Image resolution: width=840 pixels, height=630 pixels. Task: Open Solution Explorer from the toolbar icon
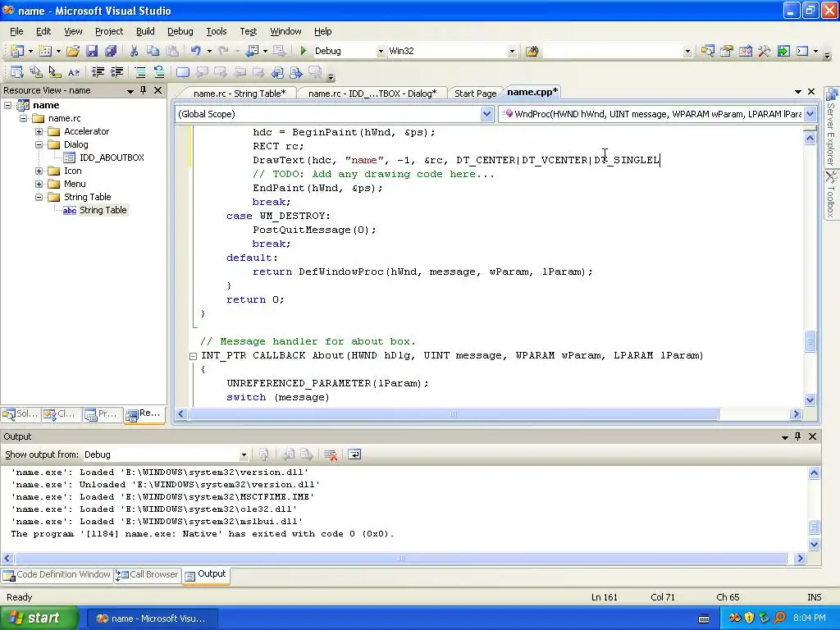[x=708, y=51]
